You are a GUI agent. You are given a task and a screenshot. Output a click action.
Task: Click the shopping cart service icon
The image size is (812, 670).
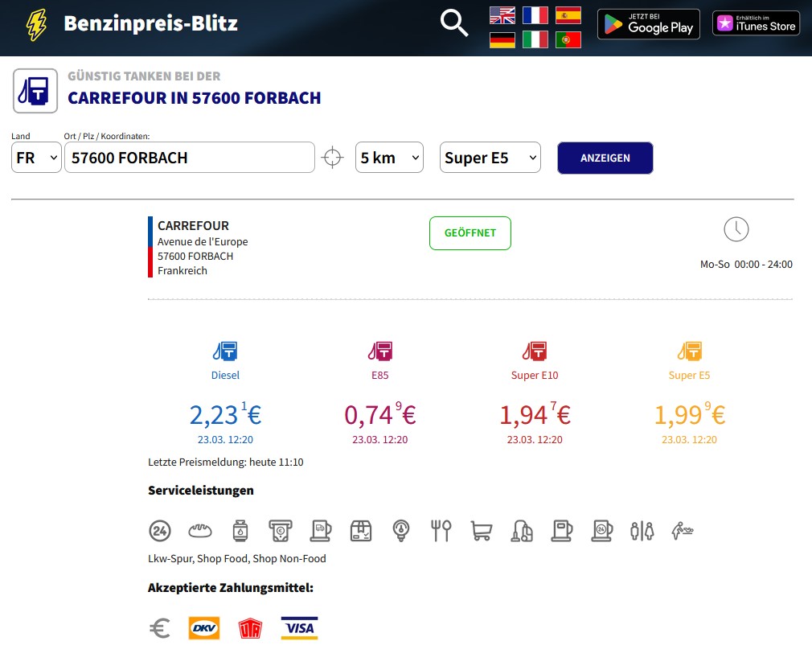click(x=482, y=531)
